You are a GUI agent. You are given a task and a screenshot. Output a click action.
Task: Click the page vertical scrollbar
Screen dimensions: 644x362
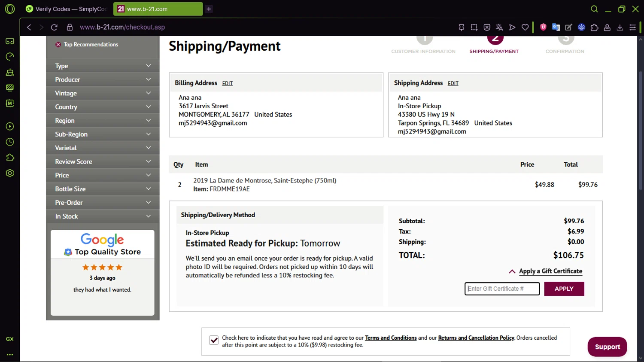[x=641, y=131]
